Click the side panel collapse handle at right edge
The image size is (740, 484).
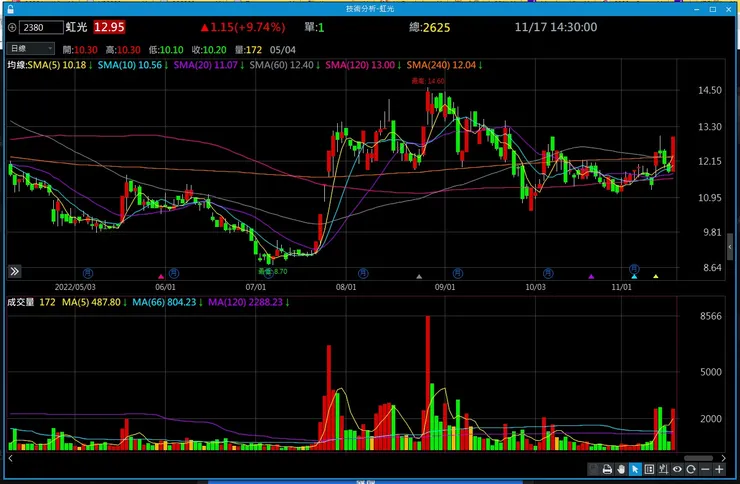[730, 247]
